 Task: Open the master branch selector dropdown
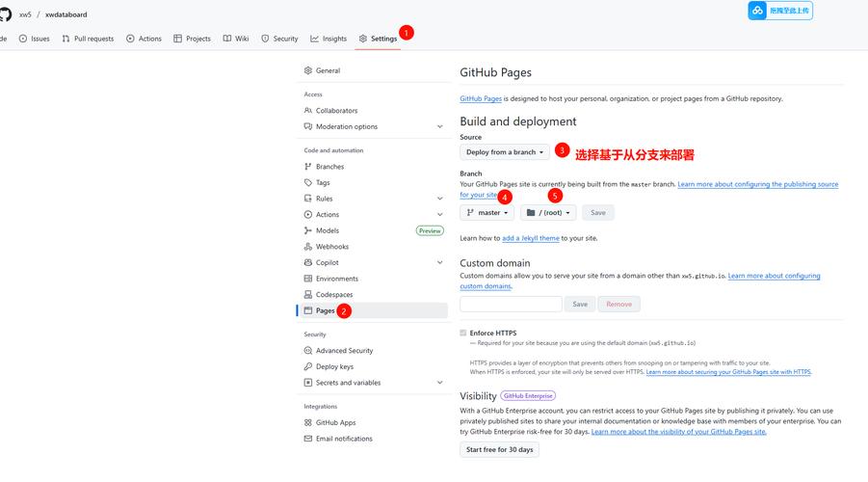487,212
